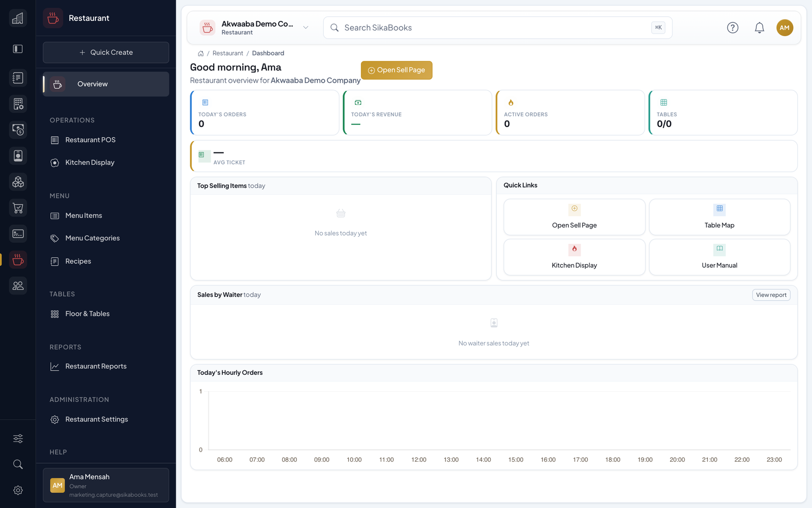Image resolution: width=812 pixels, height=508 pixels.
Task: Open the inventory cubes icon in rail
Action: (18, 181)
